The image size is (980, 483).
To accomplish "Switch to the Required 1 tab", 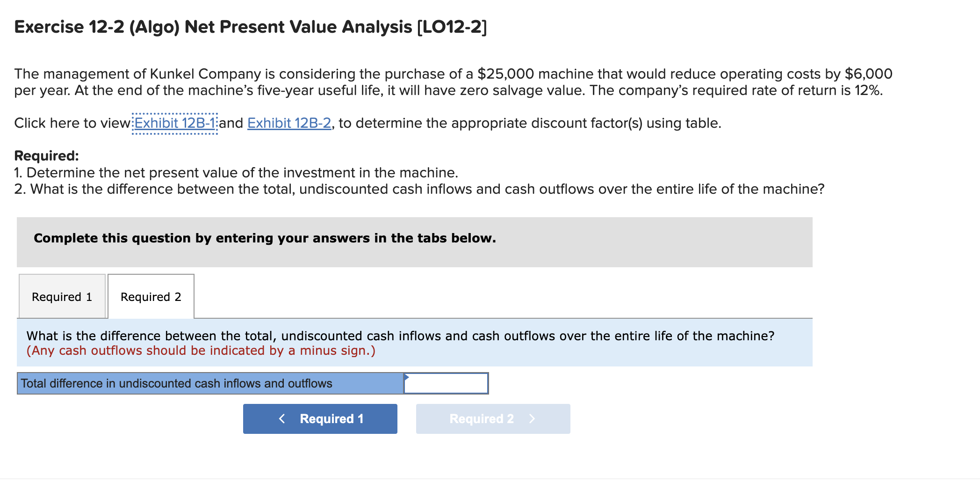I will tap(62, 296).
